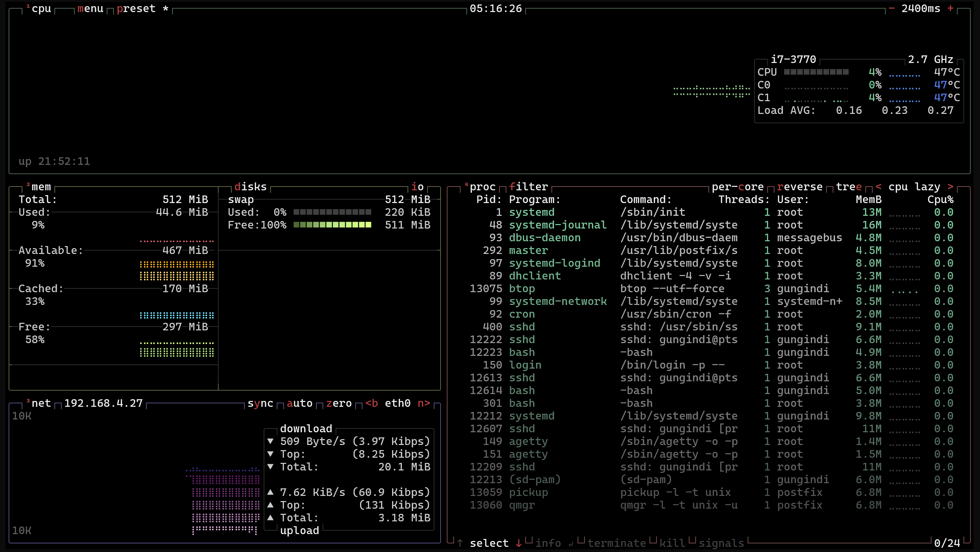Toggle the cpu box label
Screen dimensions: 980x552
pyautogui.click(x=38, y=8)
